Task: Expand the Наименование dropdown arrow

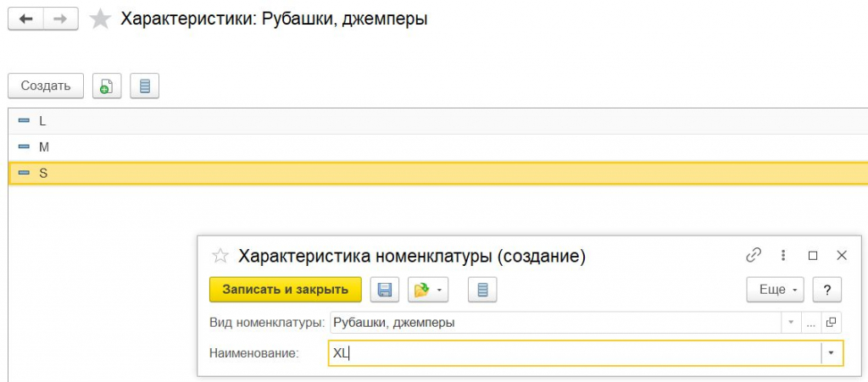Action: point(832,354)
